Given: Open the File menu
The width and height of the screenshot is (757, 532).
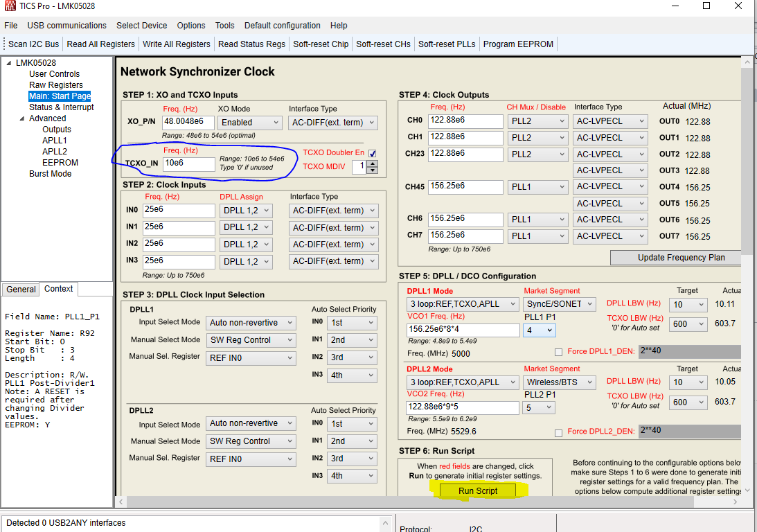Looking at the screenshot, I should tap(10, 26).
